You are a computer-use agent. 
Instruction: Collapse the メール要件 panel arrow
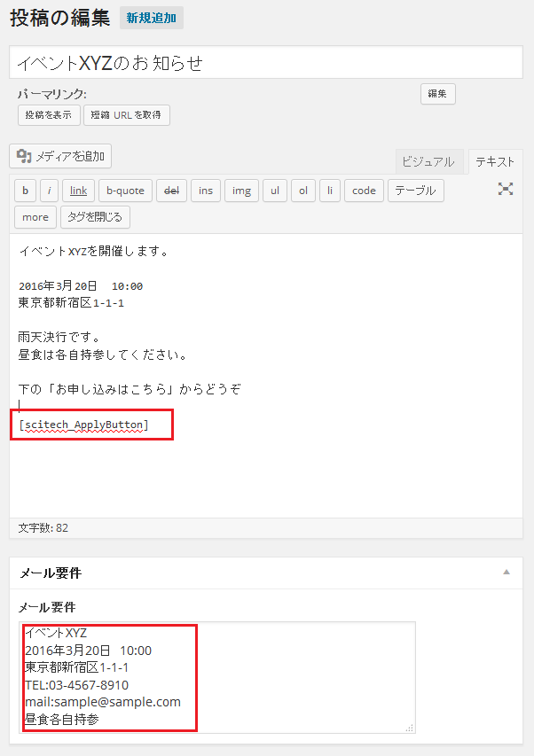point(507,573)
